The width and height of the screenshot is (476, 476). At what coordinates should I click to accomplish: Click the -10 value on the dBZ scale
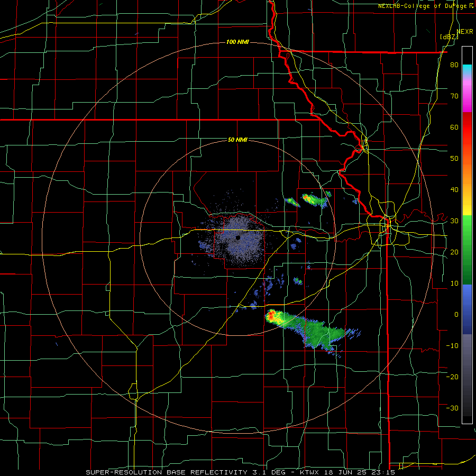pos(452,345)
